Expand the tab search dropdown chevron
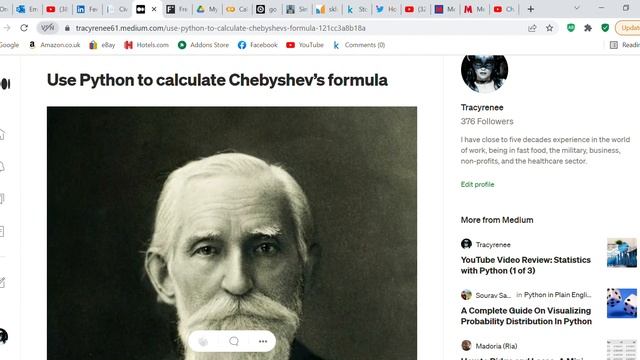 point(577,8)
